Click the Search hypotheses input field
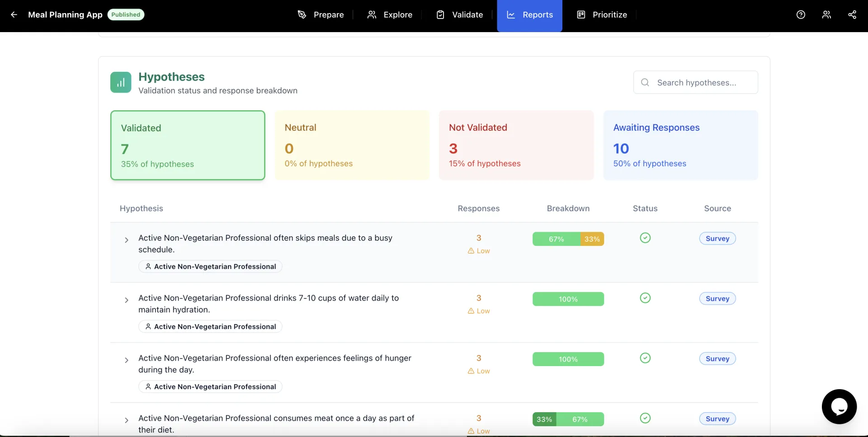Screen dimensions: 868x437 tap(696, 83)
